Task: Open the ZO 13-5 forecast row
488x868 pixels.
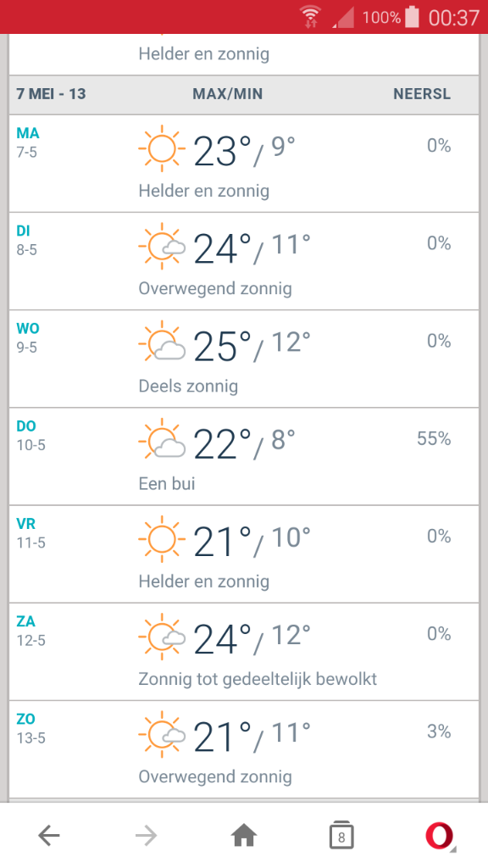Action: [x=244, y=749]
